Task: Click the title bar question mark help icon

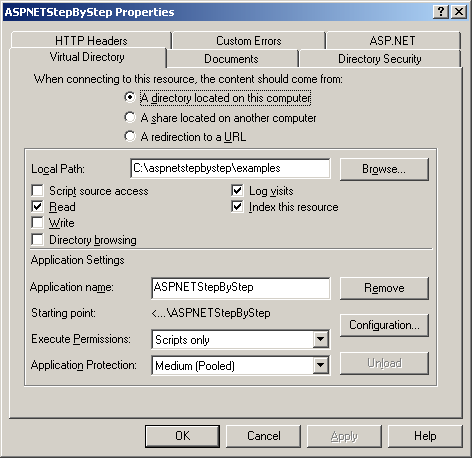Action: tap(441, 12)
